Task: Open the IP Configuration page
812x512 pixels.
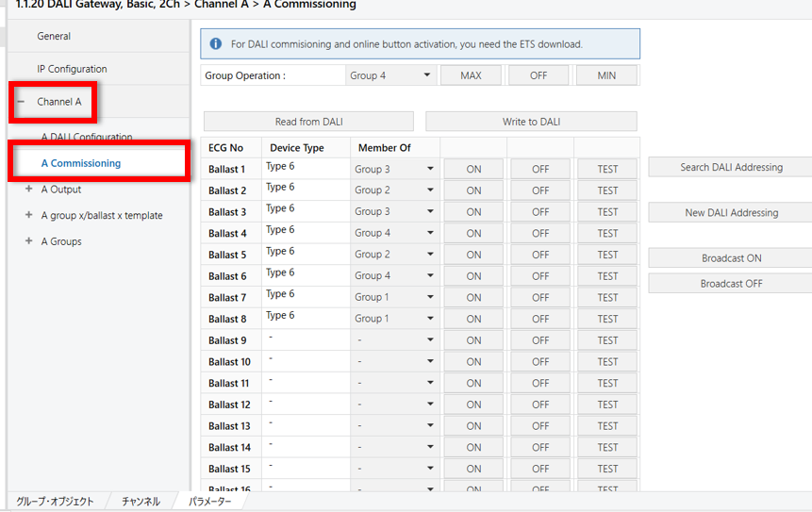Action: point(72,69)
